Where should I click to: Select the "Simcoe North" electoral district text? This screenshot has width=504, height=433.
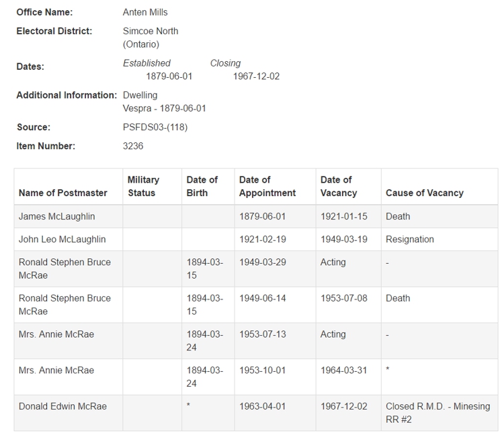point(151,31)
